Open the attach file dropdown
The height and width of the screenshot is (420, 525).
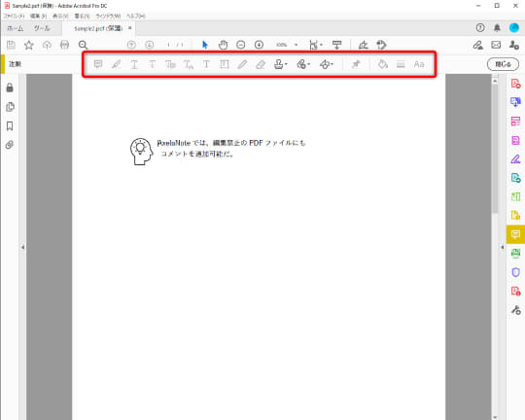click(303, 64)
